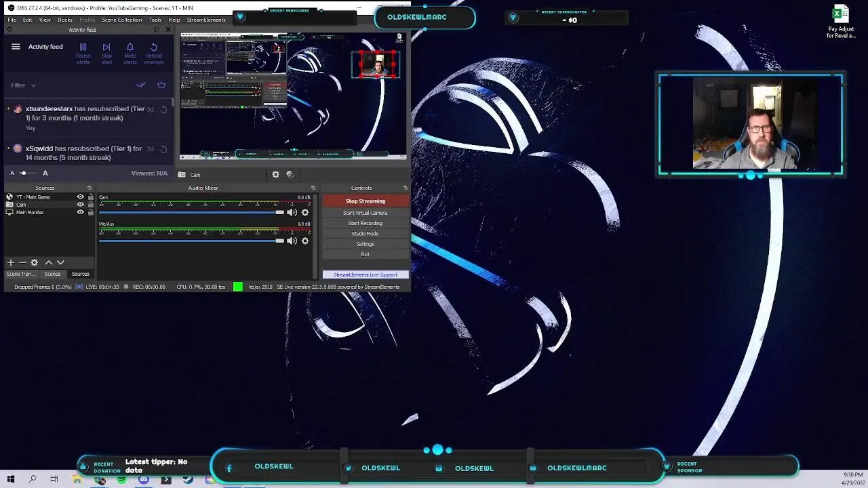Replay the xSqwidd resubscribe alert

point(163,149)
